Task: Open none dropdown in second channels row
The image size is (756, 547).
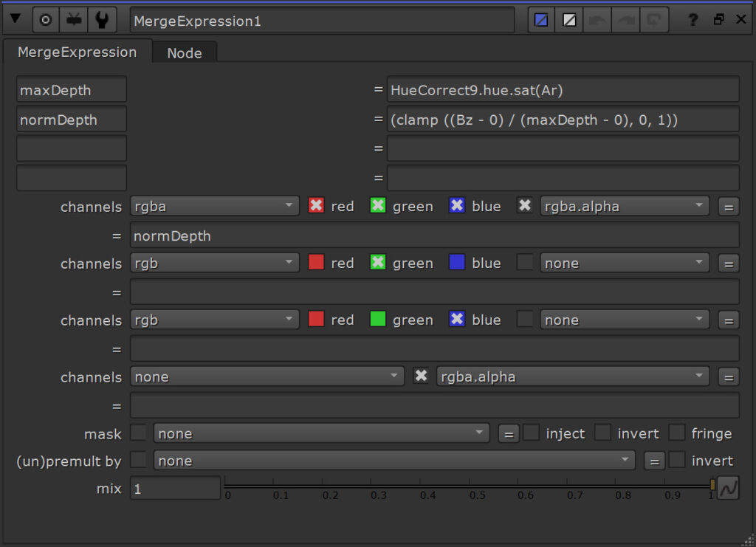Action: (x=625, y=263)
